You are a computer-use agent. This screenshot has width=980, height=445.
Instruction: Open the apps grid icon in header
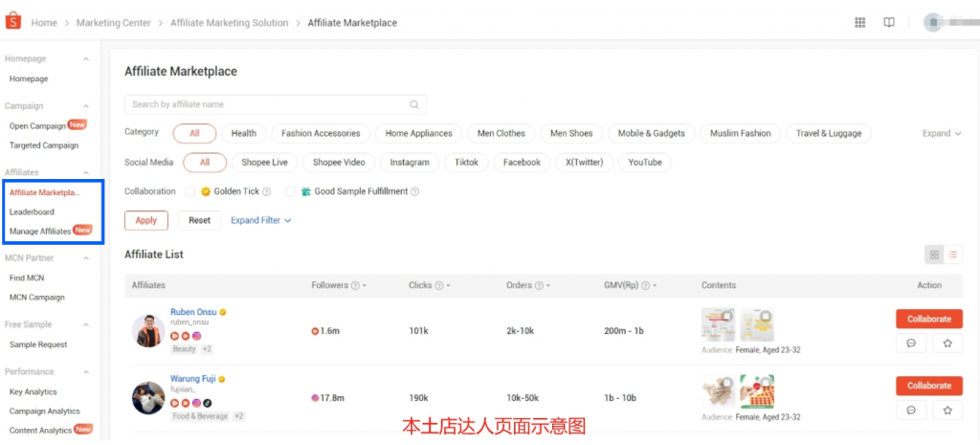[860, 23]
